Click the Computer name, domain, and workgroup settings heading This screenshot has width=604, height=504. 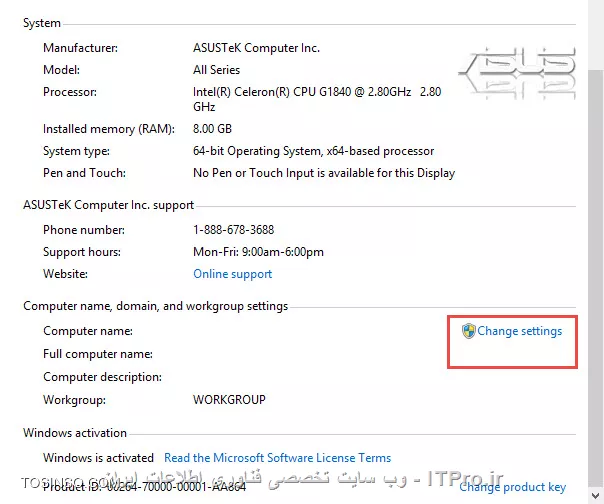pyautogui.click(x=156, y=306)
